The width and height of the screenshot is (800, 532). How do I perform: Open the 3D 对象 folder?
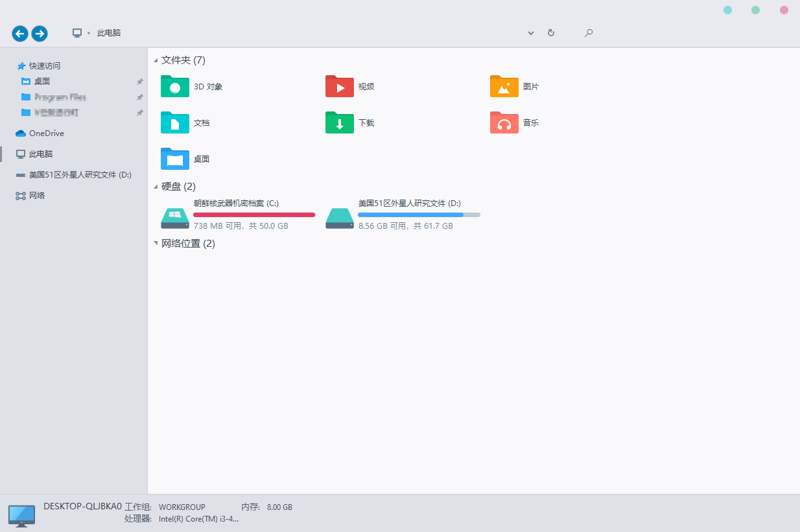(188, 86)
